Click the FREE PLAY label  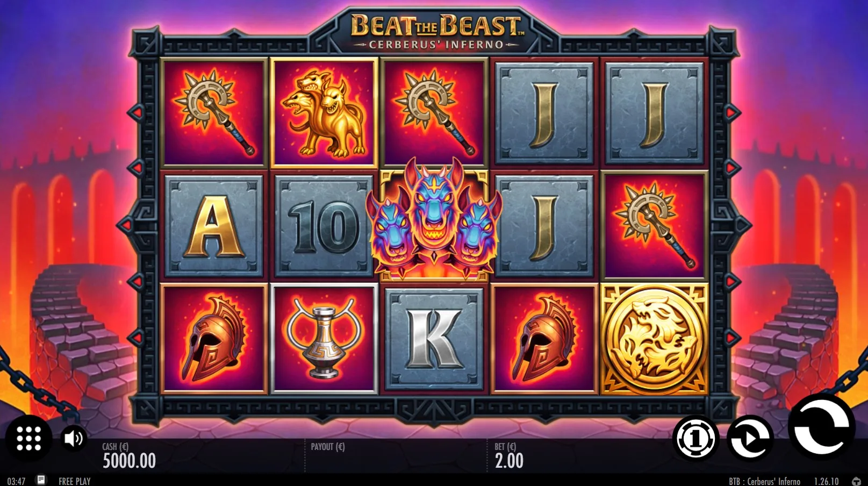click(x=75, y=481)
